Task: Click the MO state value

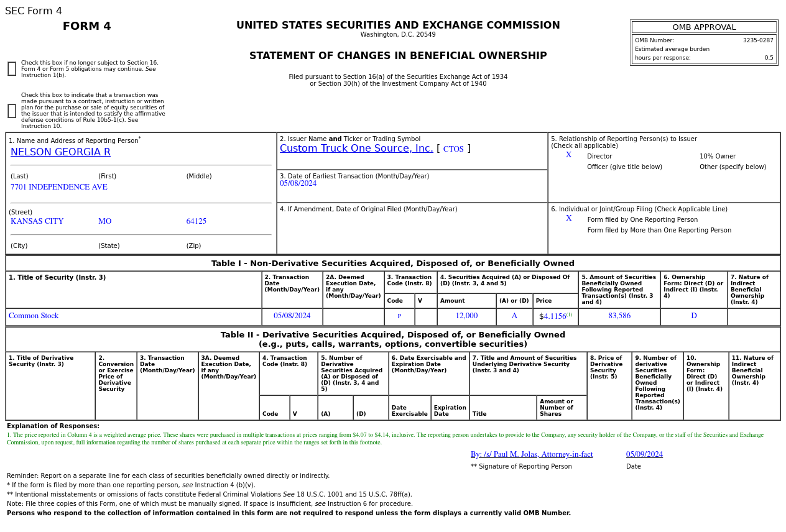Action: click(105, 221)
